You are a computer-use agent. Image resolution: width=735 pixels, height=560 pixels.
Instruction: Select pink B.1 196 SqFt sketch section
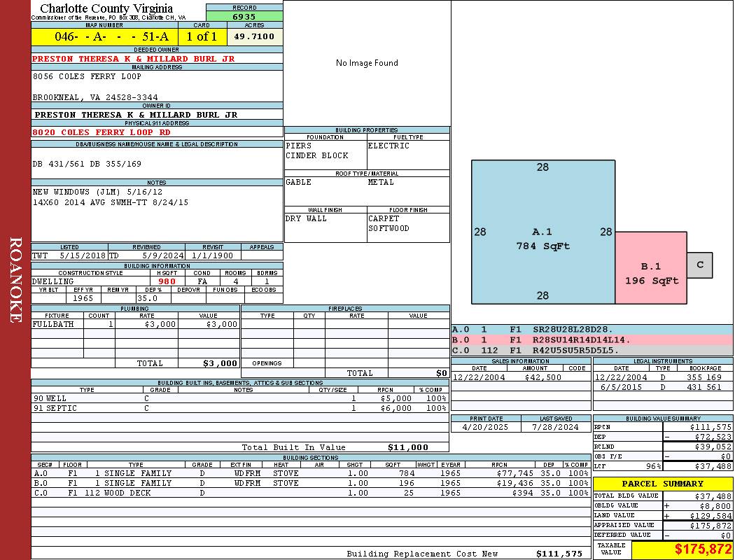[x=651, y=273]
